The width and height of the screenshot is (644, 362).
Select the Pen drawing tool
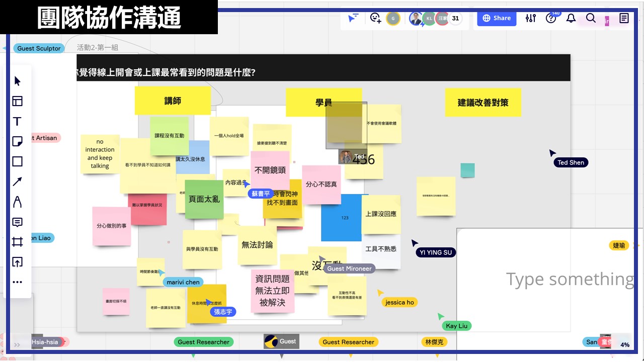click(18, 202)
